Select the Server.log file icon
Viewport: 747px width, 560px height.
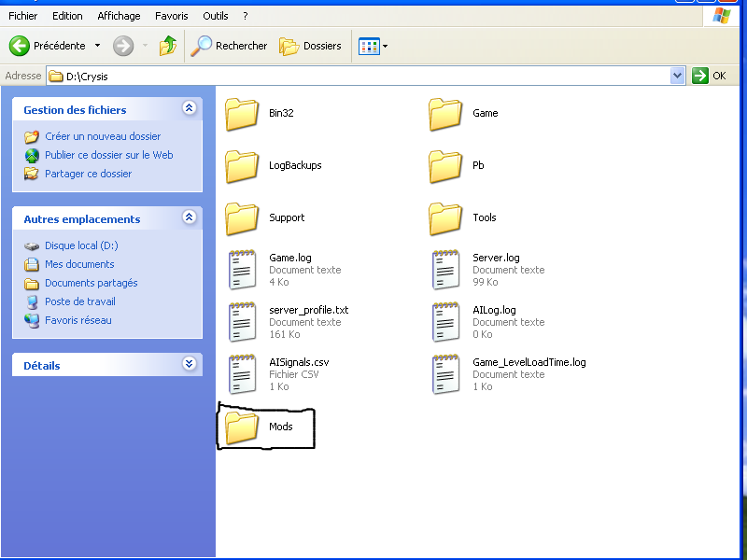point(446,270)
